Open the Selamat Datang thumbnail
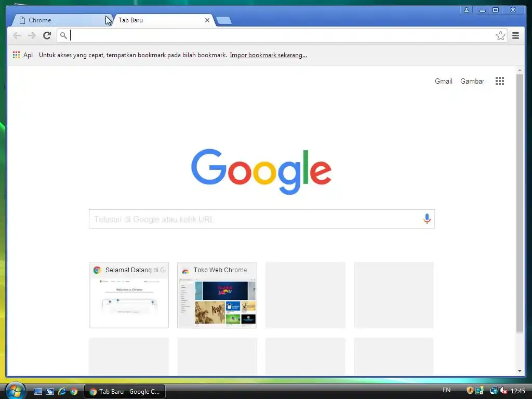532x399 pixels. point(129,295)
